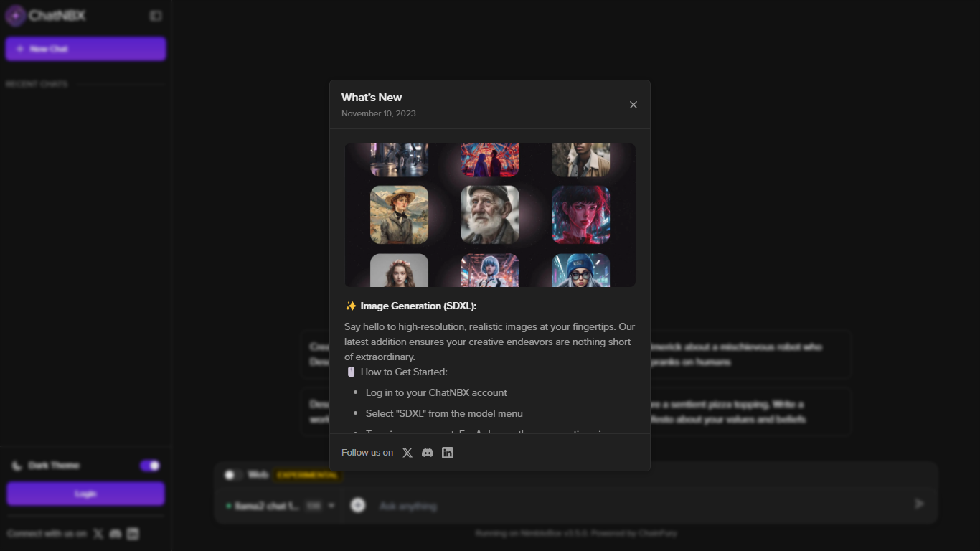The width and height of the screenshot is (980, 551).
Task: Select the bearded old man thumbnail
Action: [490, 215]
